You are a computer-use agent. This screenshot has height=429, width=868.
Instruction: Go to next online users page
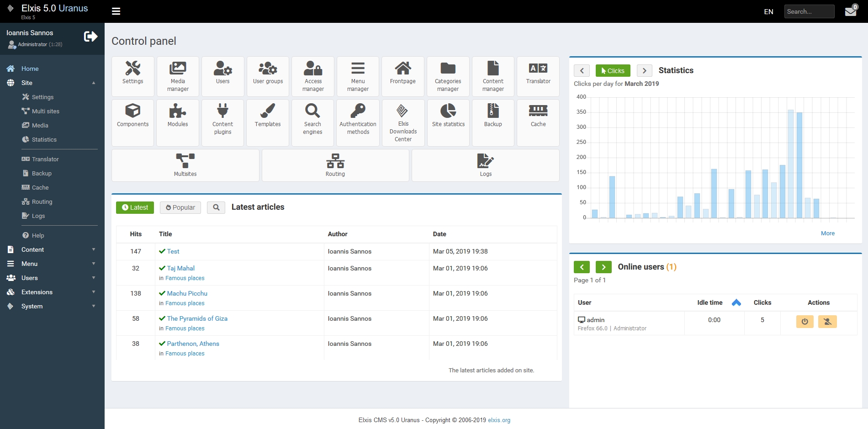click(603, 267)
